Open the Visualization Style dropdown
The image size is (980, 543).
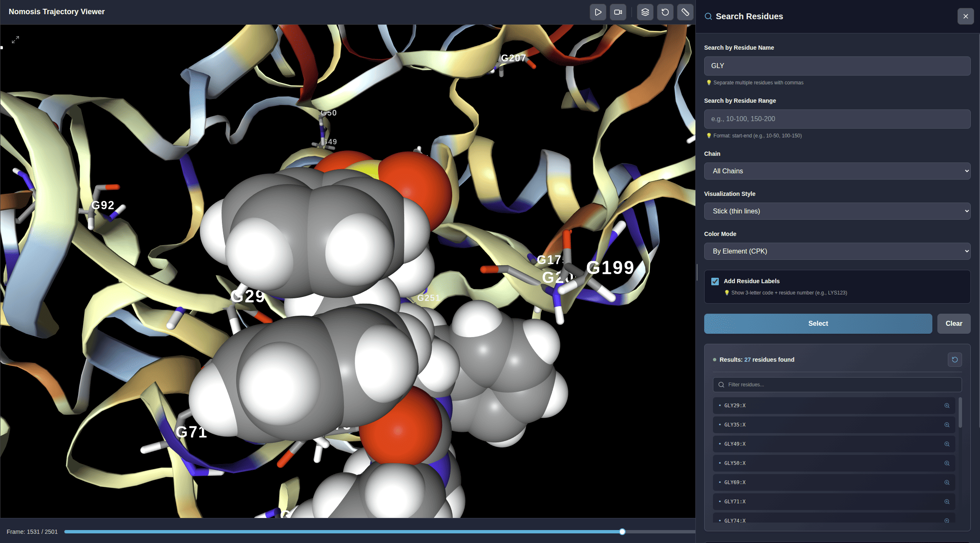[x=837, y=211]
